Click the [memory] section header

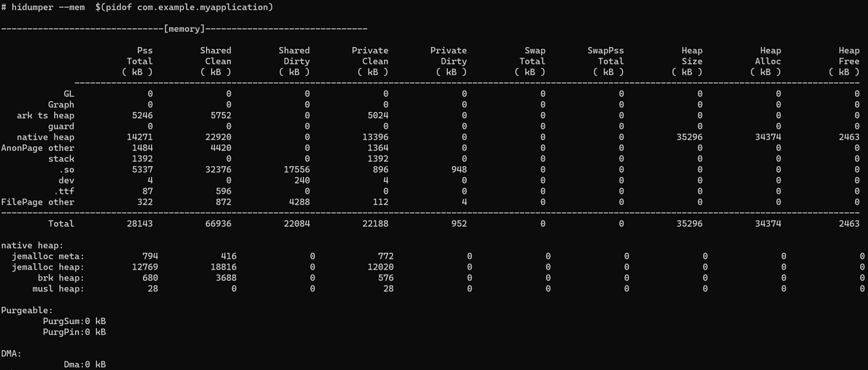184,29
